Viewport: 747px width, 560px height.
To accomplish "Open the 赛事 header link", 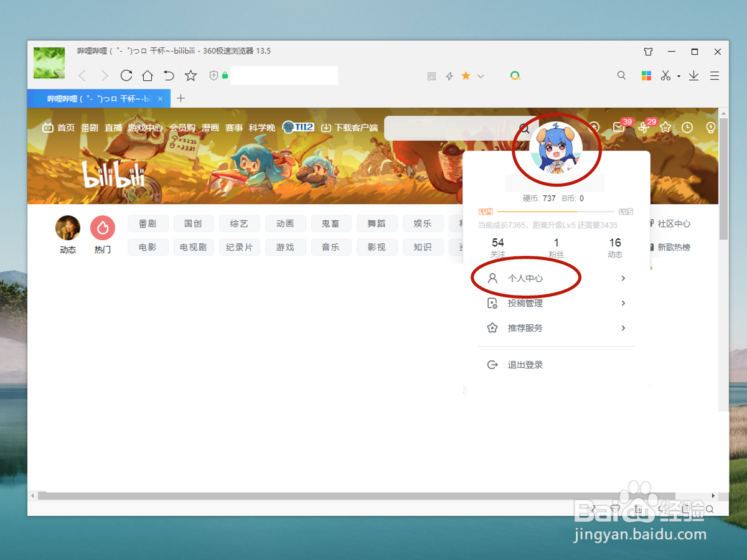I will pyautogui.click(x=234, y=128).
